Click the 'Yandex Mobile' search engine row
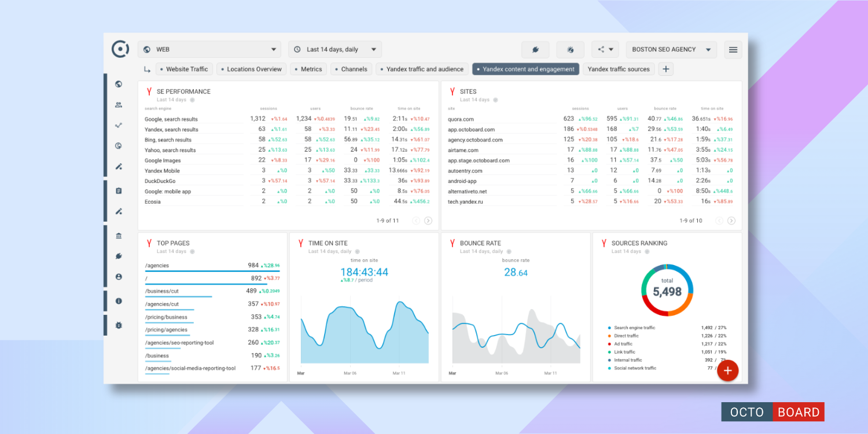Viewport: 868px width, 434px height. coord(288,171)
